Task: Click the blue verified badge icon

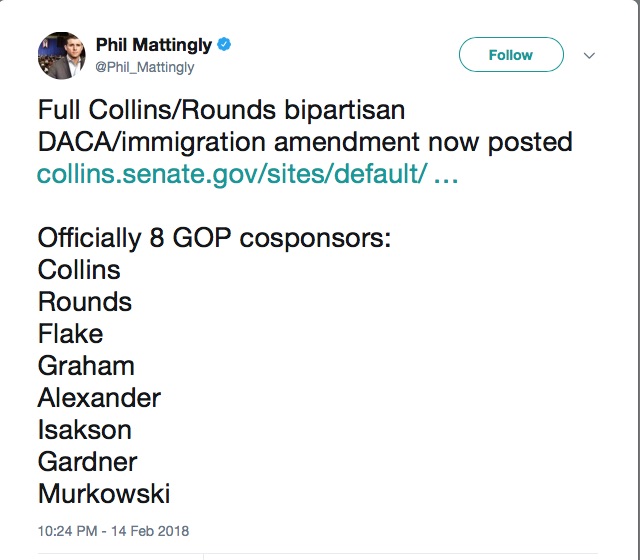Action: [228, 45]
